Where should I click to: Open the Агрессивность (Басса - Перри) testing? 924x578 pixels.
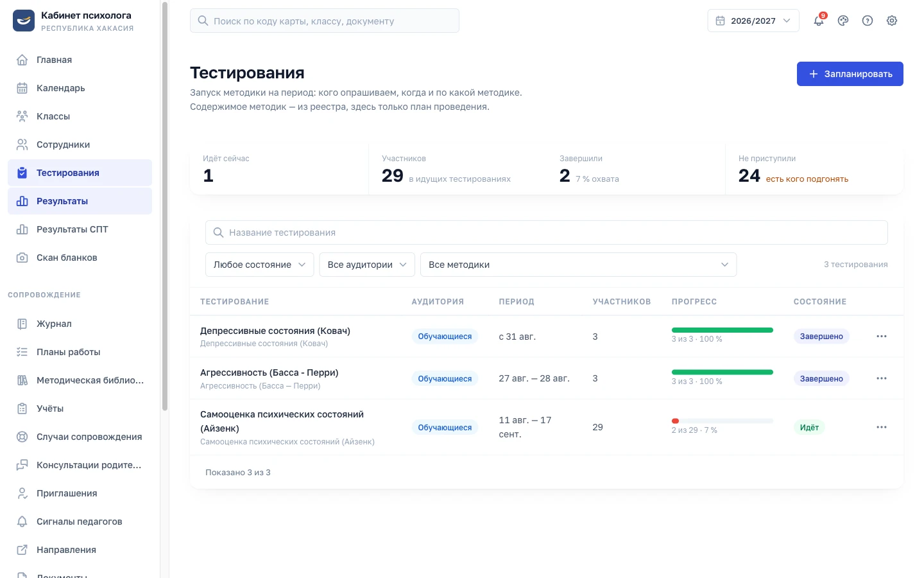tap(269, 372)
